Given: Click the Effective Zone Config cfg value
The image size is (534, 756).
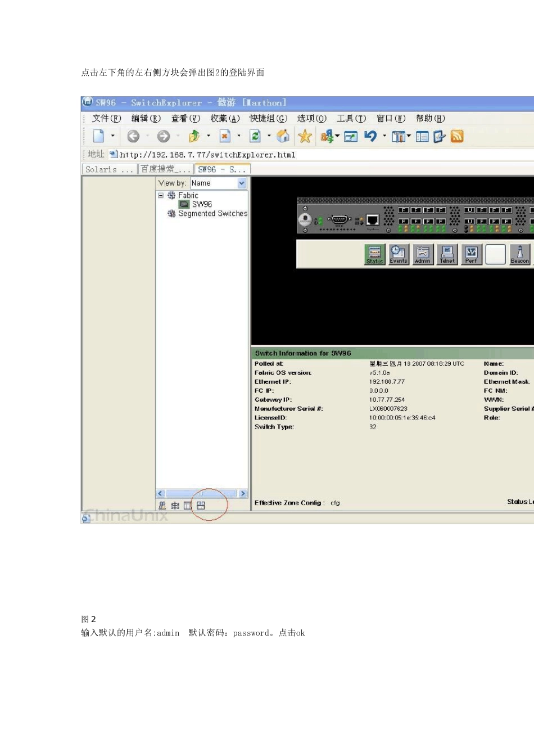Looking at the screenshot, I should click(x=335, y=503).
